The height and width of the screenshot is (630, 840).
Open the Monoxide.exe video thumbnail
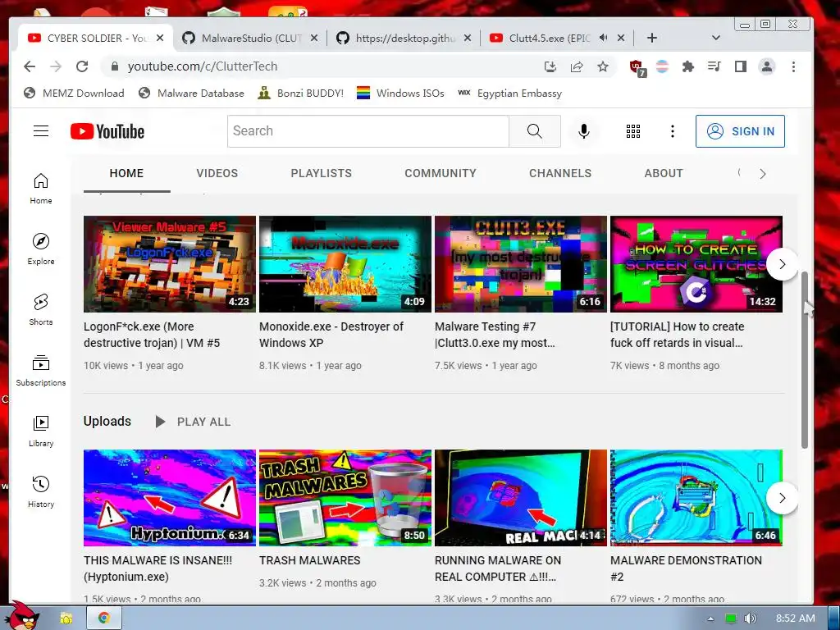[345, 264]
